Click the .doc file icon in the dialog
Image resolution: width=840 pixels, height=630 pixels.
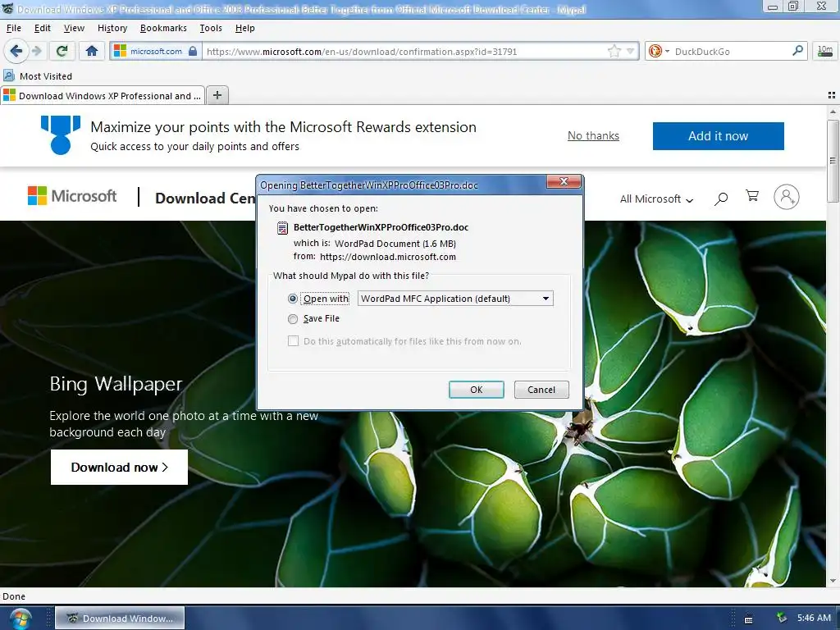coord(282,228)
